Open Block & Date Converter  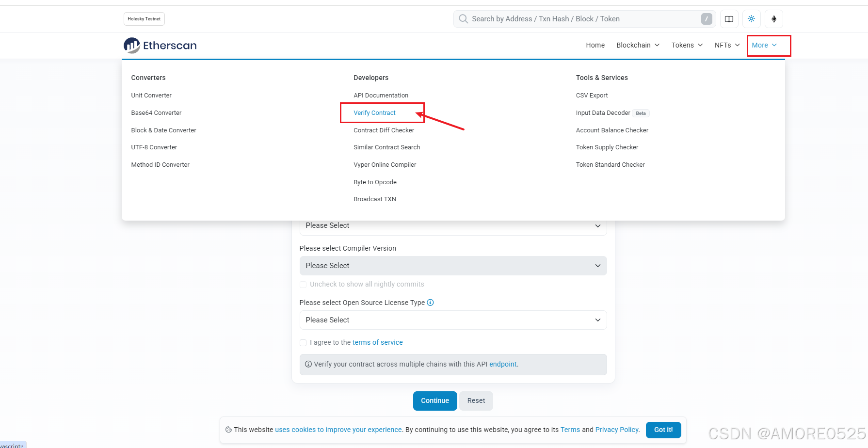tap(163, 130)
